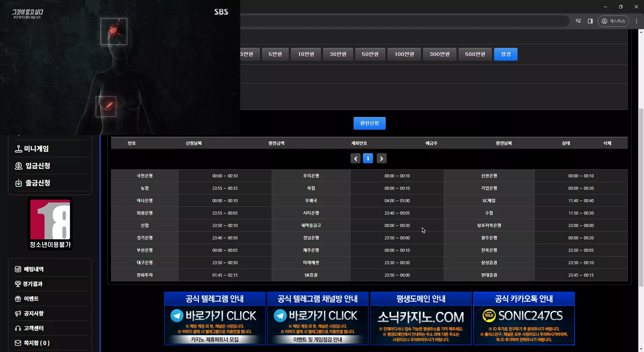Click the 환전날짜 column header
This screenshot has width=644, height=352.
(504, 143)
